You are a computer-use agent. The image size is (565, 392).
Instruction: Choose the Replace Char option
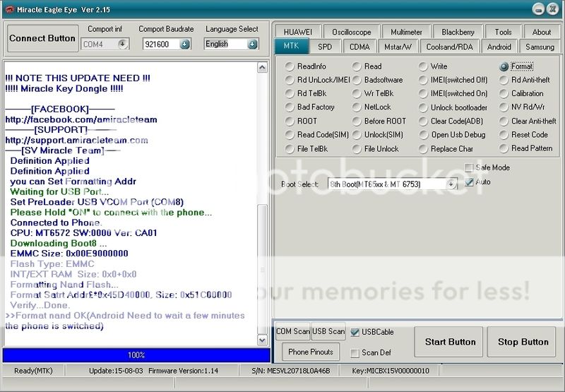pos(446,148)
